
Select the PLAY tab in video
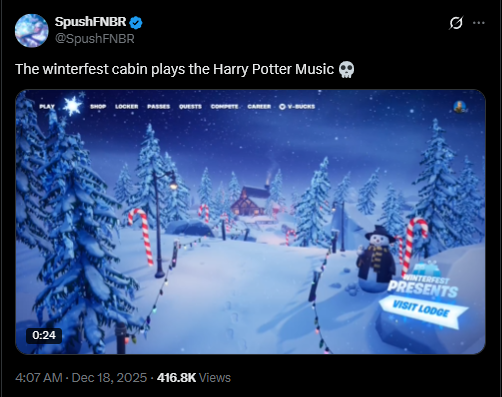point(47,107)
